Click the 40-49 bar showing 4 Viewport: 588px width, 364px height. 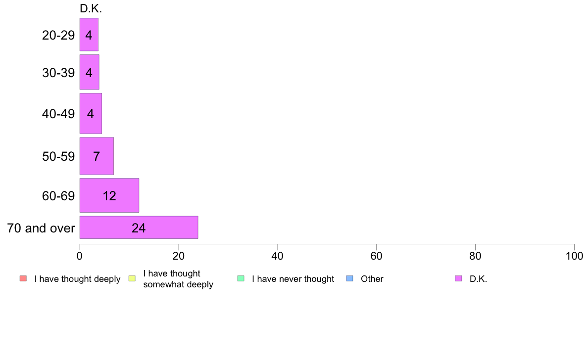pos(91,113)
